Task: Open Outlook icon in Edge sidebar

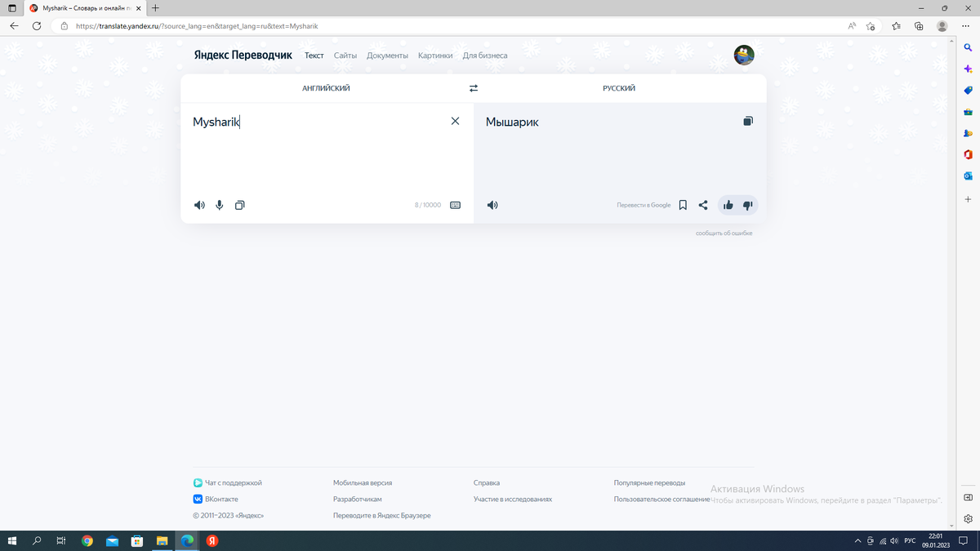Action: (968, 176)
